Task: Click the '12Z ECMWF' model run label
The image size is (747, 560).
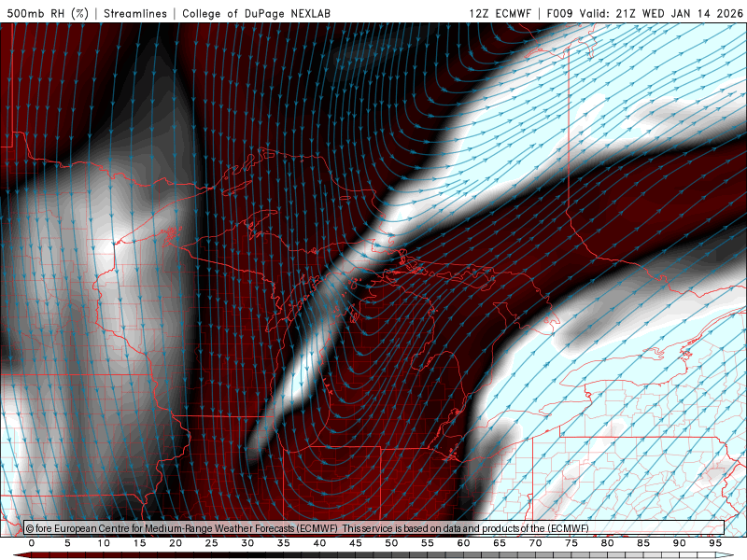Action: [500, 13]
